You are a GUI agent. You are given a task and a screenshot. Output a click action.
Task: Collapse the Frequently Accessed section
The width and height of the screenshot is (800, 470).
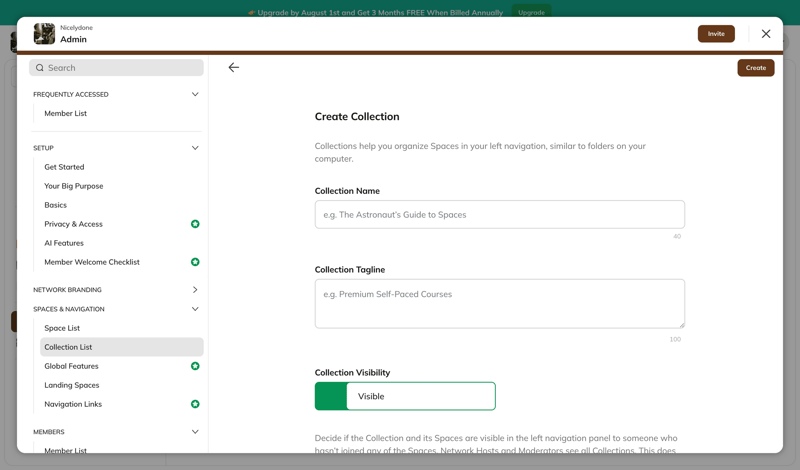(195, 94)
